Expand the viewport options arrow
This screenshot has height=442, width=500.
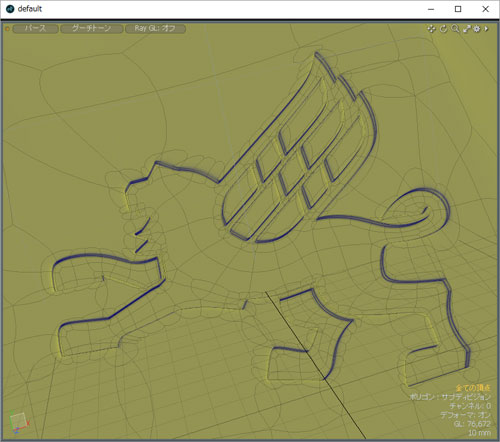pos(486,29)
